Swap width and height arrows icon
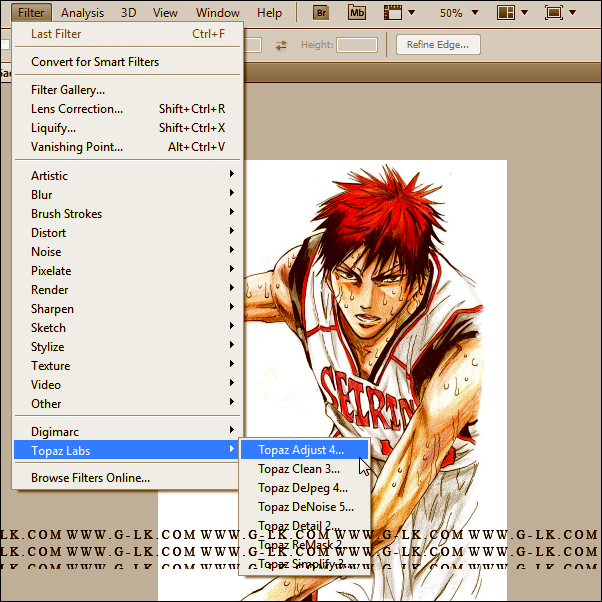Image resolution: width=602 pixels, height=602 pixels. click(x=281, y=45)
